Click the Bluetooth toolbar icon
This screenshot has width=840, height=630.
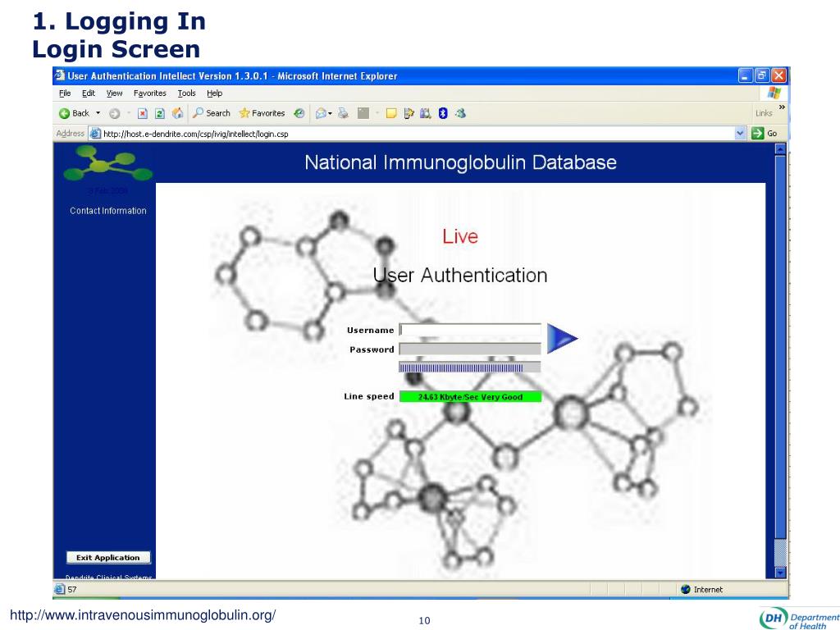442,113
